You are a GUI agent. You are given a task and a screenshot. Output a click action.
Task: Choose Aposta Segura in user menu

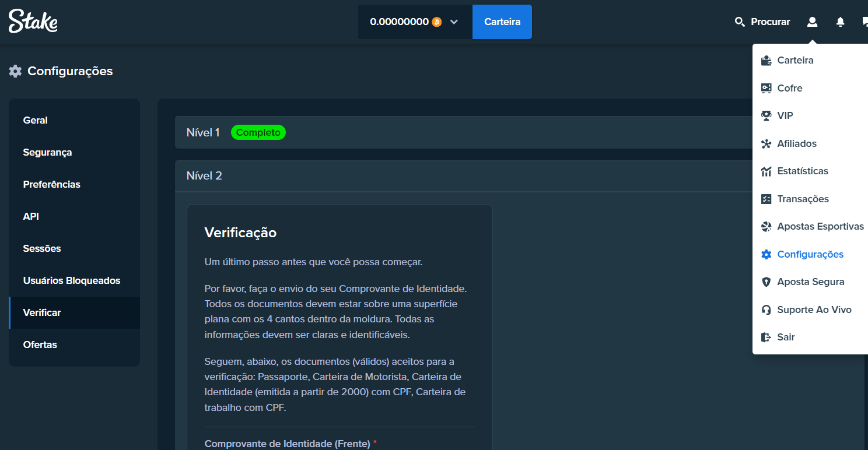click(810, 282)
